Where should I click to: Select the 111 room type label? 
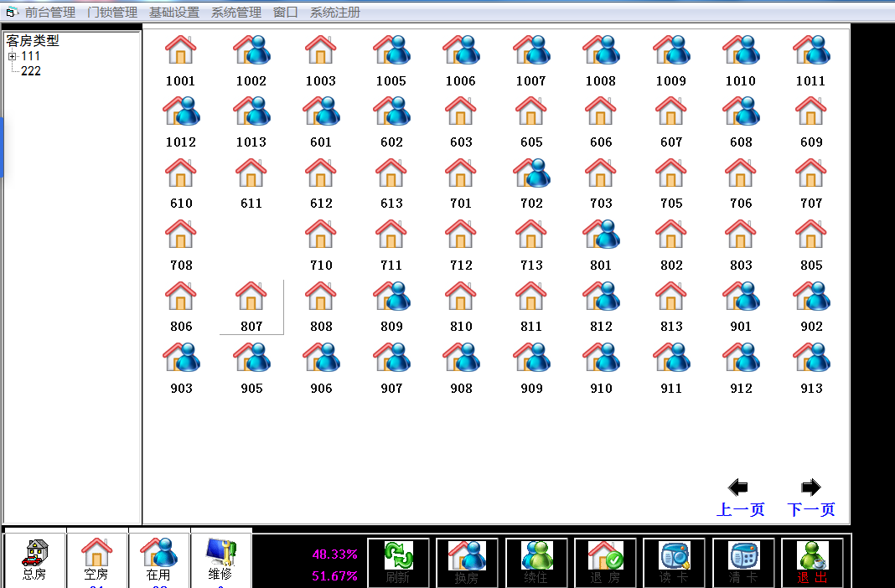coord(31,56)
